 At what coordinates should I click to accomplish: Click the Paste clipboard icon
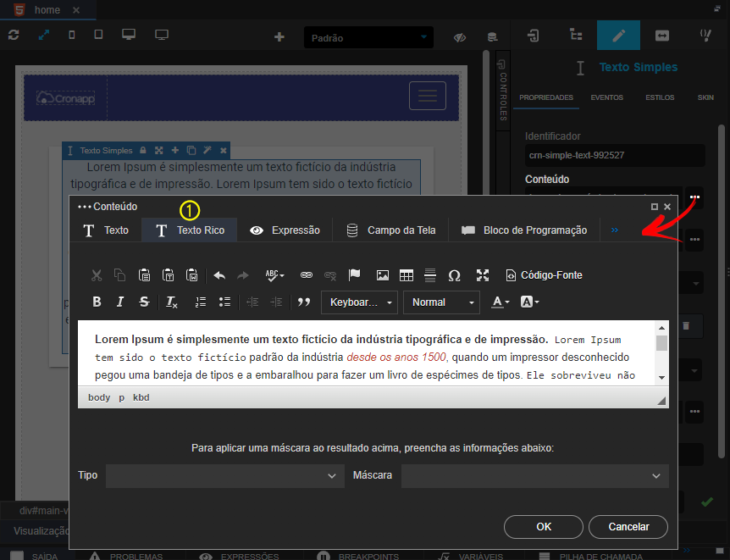pyautogui.click(x=144, y=275)
